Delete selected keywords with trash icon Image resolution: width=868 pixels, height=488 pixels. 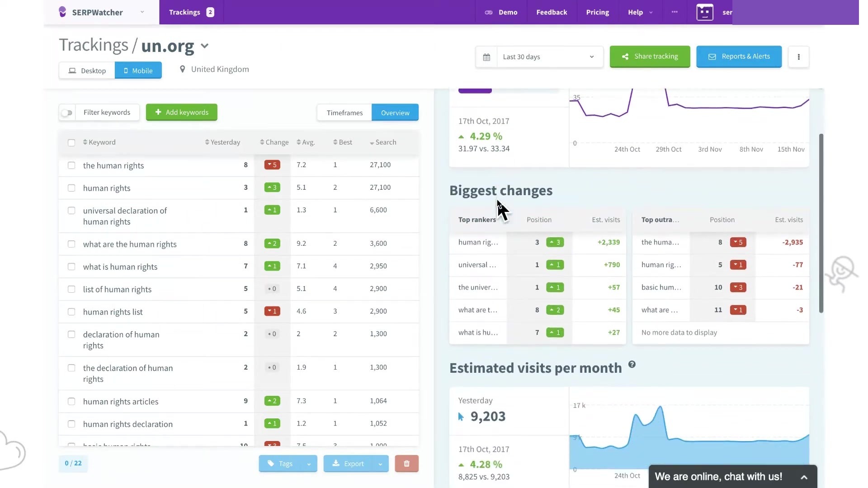(406, 464)
